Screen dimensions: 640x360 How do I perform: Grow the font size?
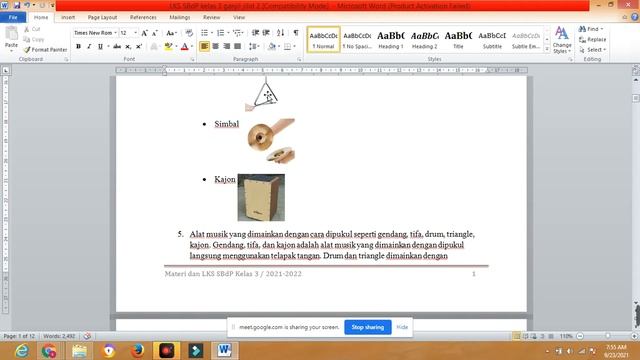tap(144, 33)
